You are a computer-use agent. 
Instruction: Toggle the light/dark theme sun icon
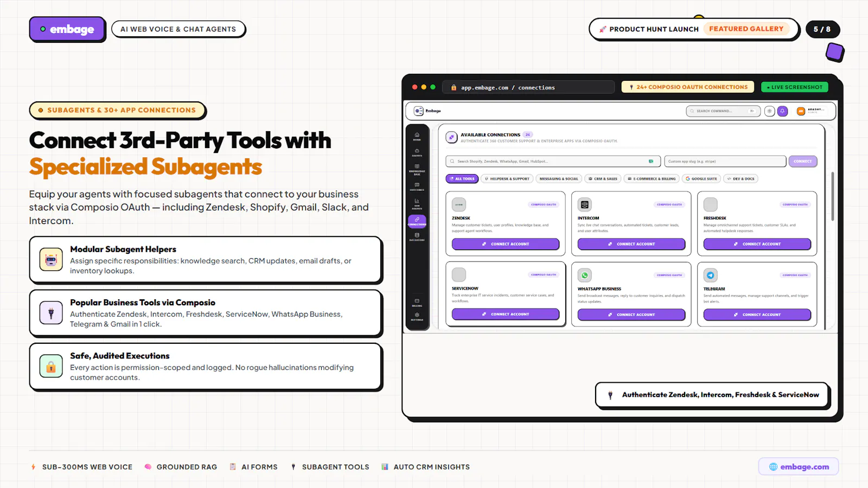pyautogui.click(x=769, y=111)
